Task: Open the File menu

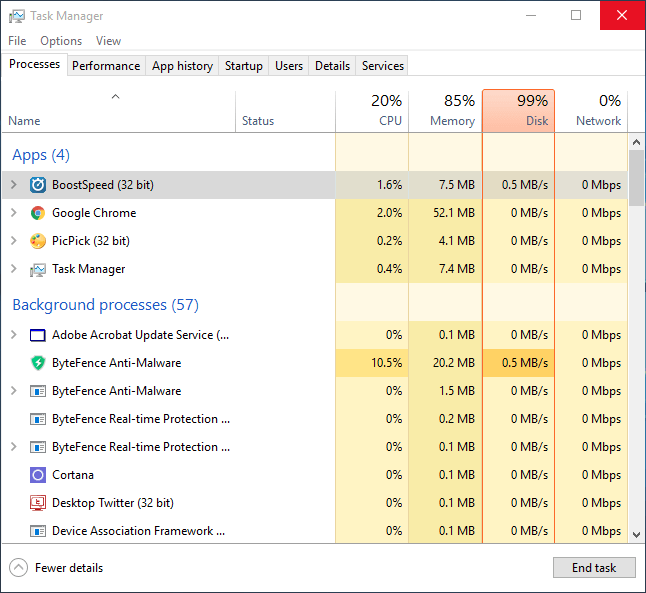Action: 17,41
